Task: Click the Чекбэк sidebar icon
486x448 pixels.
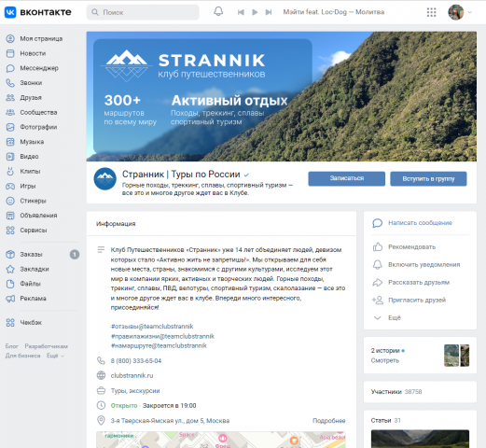Action: [10, 322]
